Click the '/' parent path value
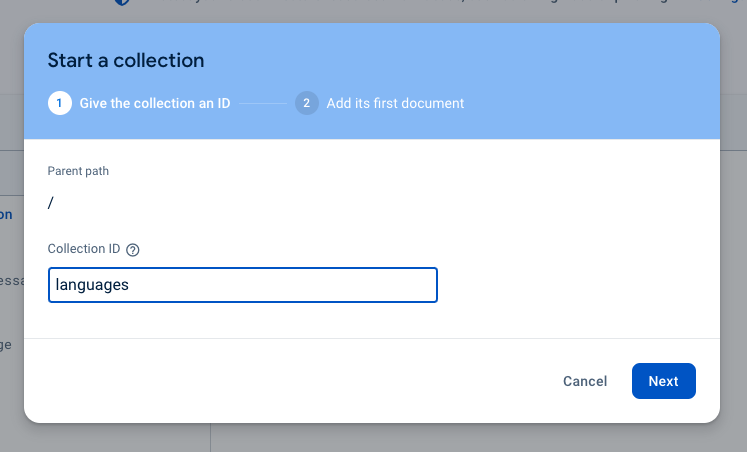747x452 pixels. tap(51, 203)
